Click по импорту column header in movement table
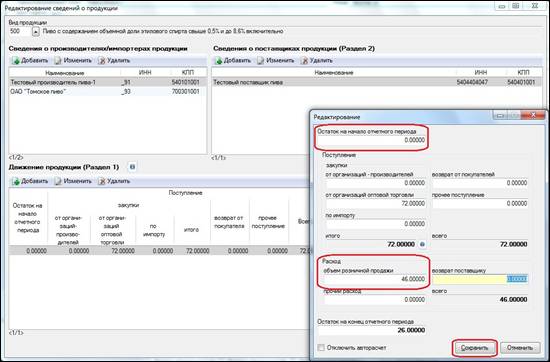Image resolution: width=550 pixels, height=362 pixels. click(154, 230)
